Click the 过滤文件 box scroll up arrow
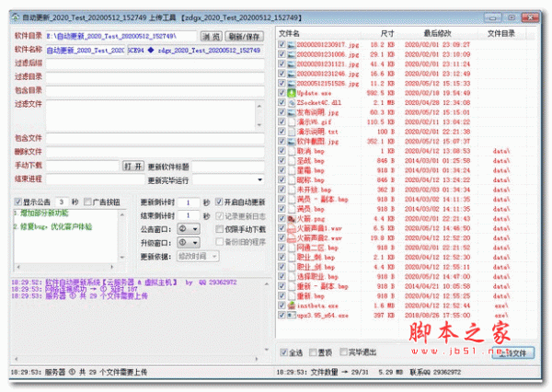Screen dimensions: 552x392 coord(259,106)
